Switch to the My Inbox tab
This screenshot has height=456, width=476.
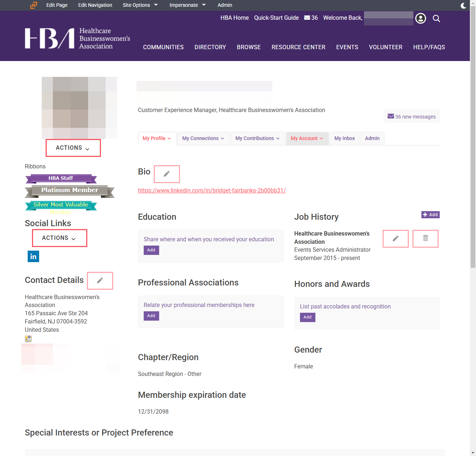pyautogui.click(x=345, y=139)
